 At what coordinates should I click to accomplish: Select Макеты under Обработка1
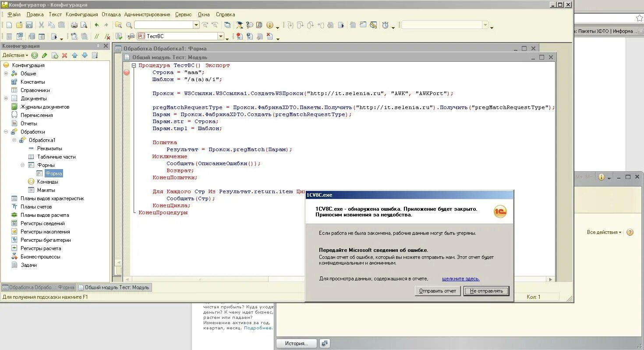coord(46,190)
